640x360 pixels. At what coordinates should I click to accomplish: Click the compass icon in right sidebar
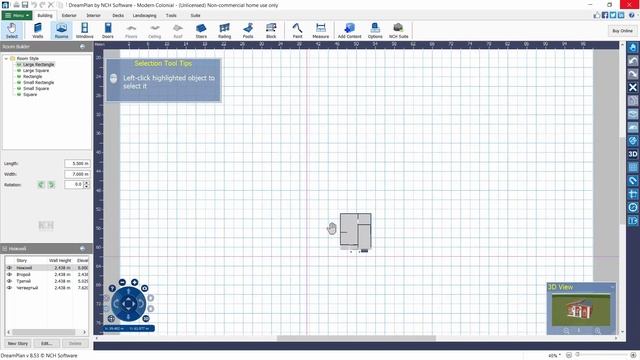[x=633, y=207]
